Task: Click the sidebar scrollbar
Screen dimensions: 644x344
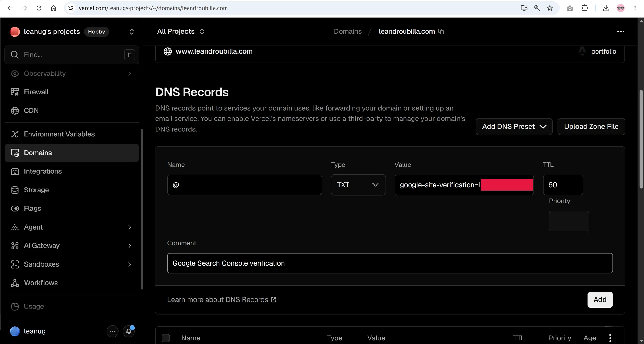Action: 141,209
